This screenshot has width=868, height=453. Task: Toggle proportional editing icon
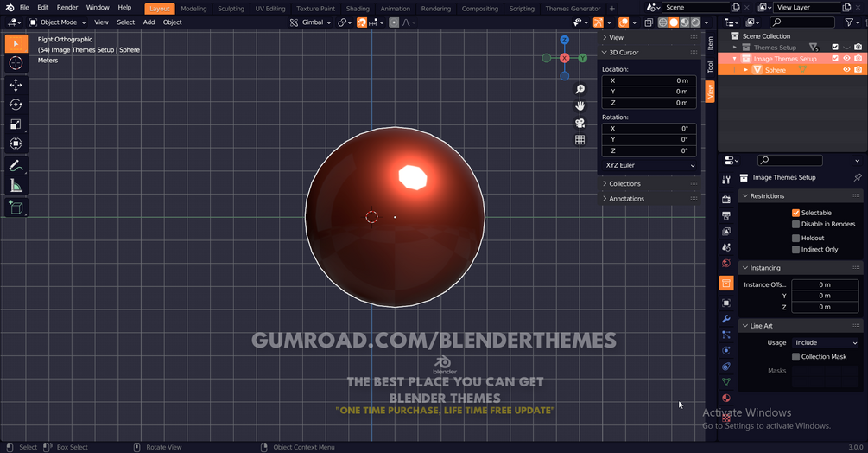tap(394, 22)
